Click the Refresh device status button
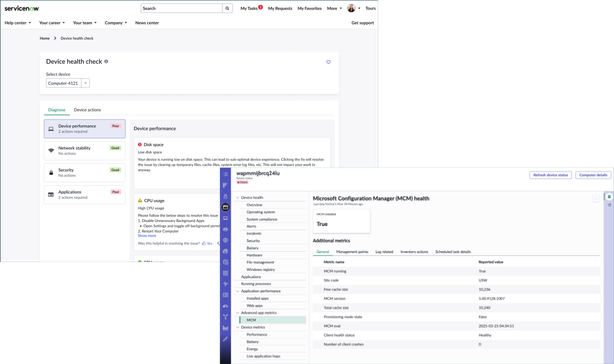 pos(551,175)
